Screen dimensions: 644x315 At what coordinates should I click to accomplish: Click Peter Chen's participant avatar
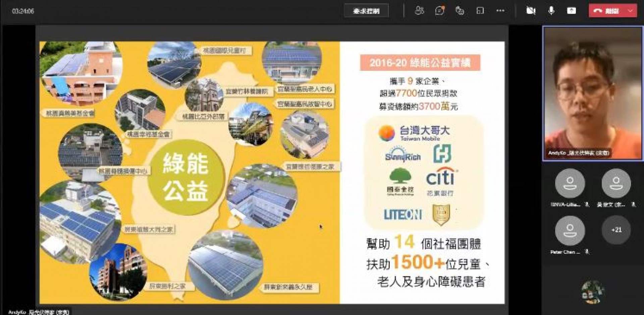pyautogui.click(x=570, y=231)
